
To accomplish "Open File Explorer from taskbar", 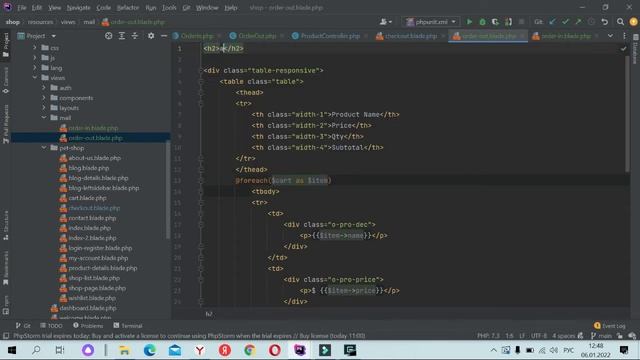I will click(124, 350).
